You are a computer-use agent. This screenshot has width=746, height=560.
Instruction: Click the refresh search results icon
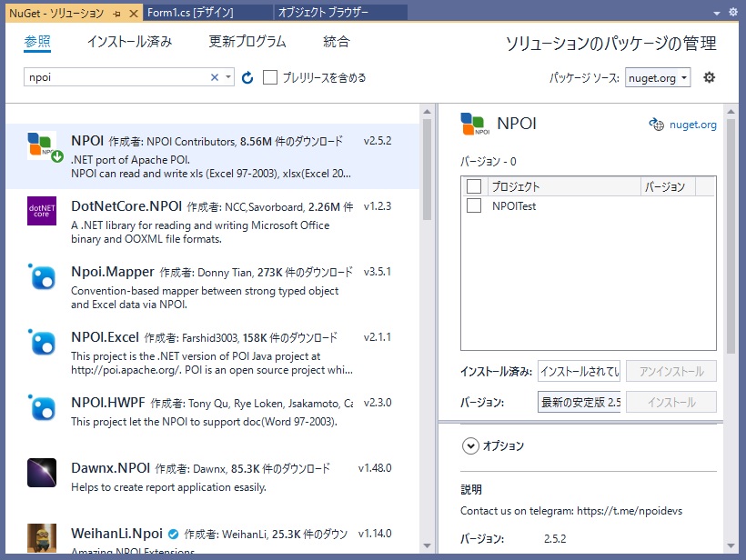click(x=247, y=77)
